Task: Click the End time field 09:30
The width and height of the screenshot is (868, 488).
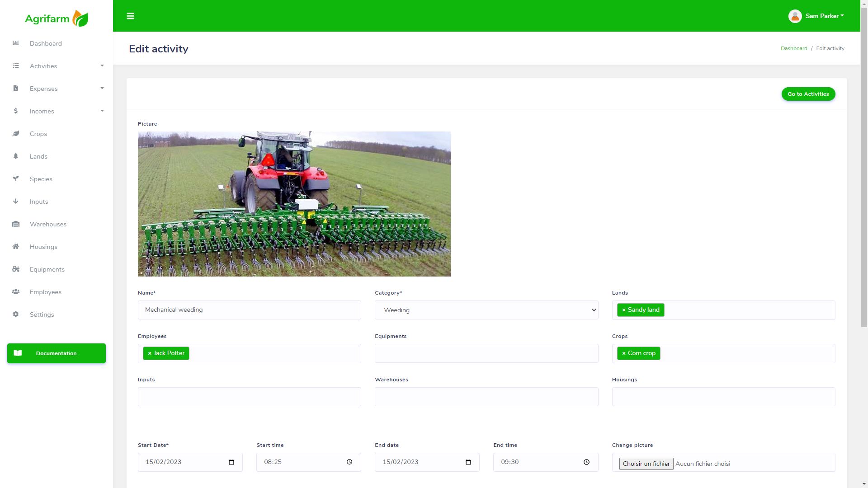Action: [x=546, y=462]
